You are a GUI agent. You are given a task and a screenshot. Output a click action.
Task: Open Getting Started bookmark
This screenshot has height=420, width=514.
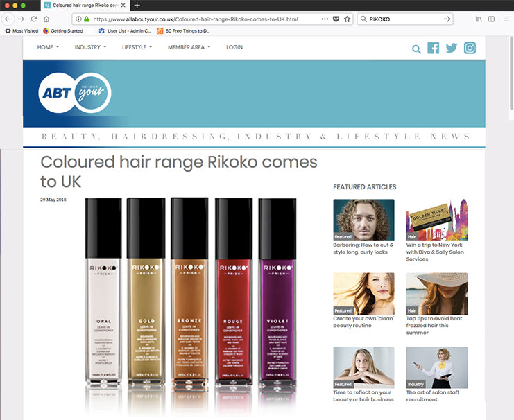pyautogui.click(x=63, y=30)
